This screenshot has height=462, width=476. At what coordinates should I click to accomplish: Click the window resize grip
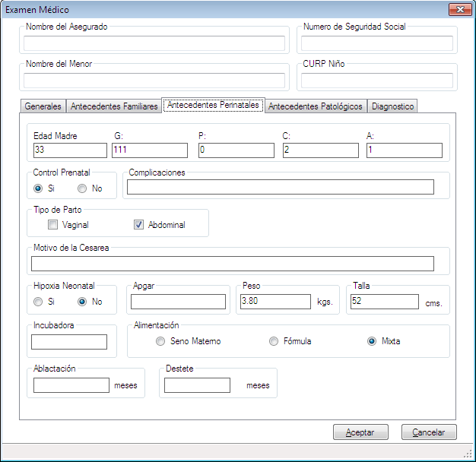pyautogui.click(x=468, y=454)
